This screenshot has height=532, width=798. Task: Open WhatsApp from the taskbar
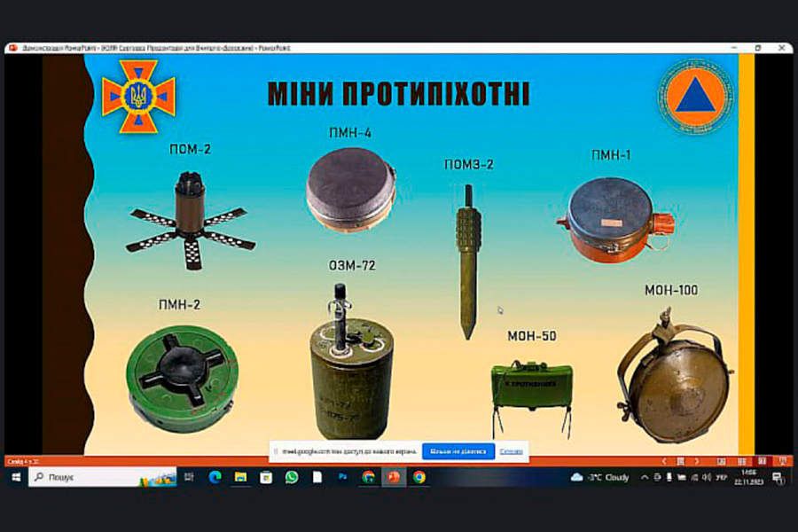292,477
